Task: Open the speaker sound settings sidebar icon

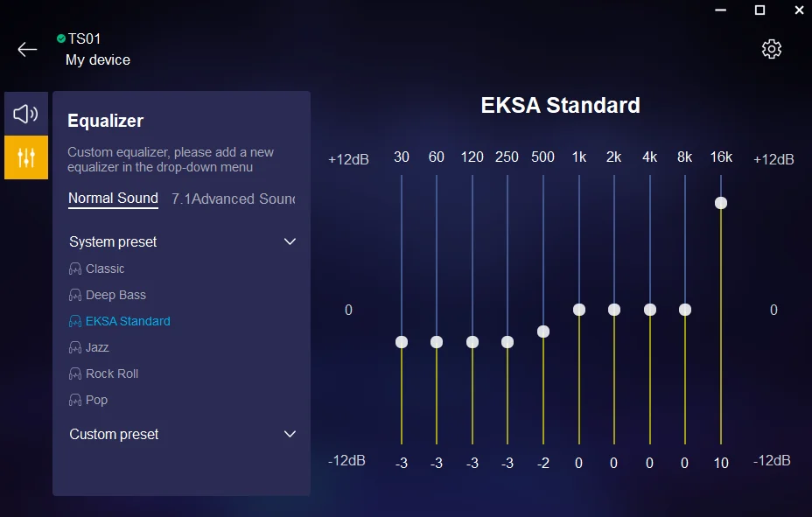Action: click(x=26, y=113)
